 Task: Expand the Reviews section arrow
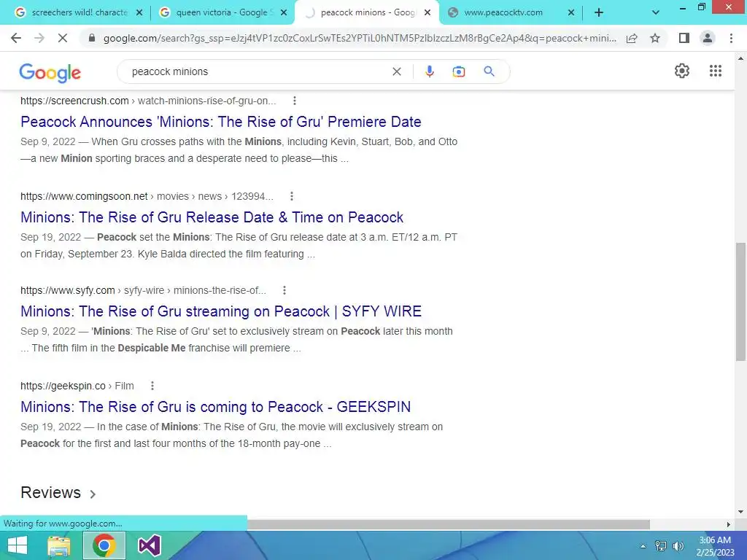pos(93,494)
